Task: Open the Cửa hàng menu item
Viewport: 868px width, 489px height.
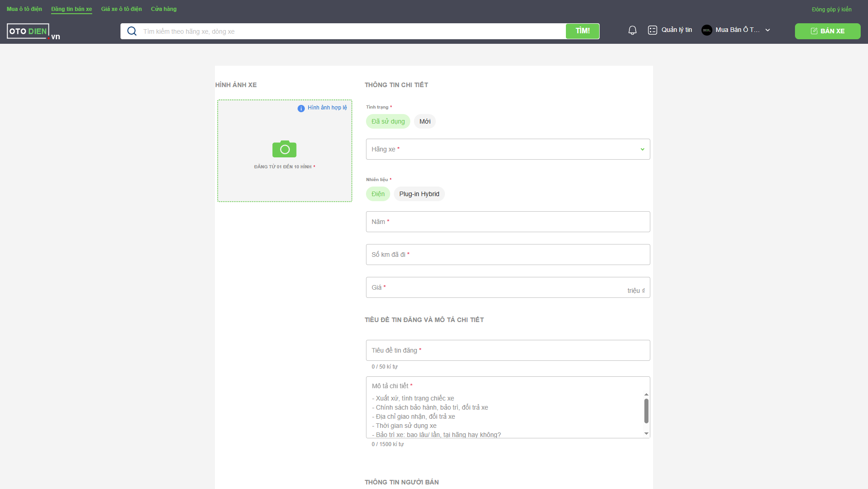Action: [164, 9]
